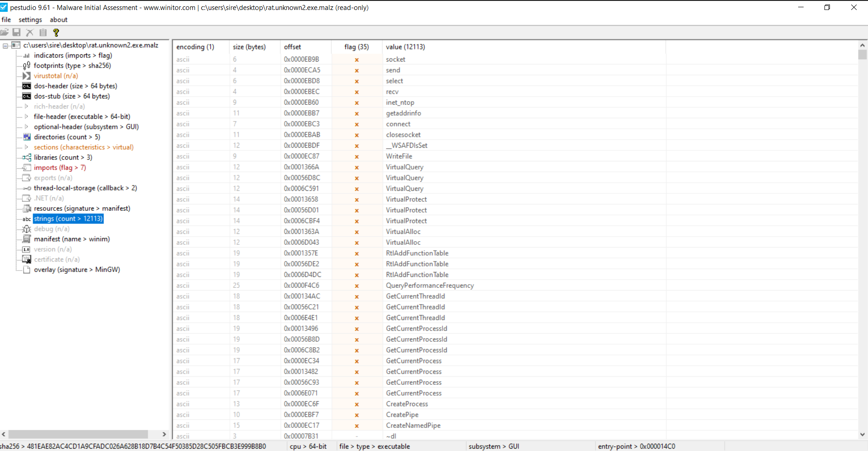Open the about menu
868x451 pixels.
pyautogui.click(x=59, y=19)
